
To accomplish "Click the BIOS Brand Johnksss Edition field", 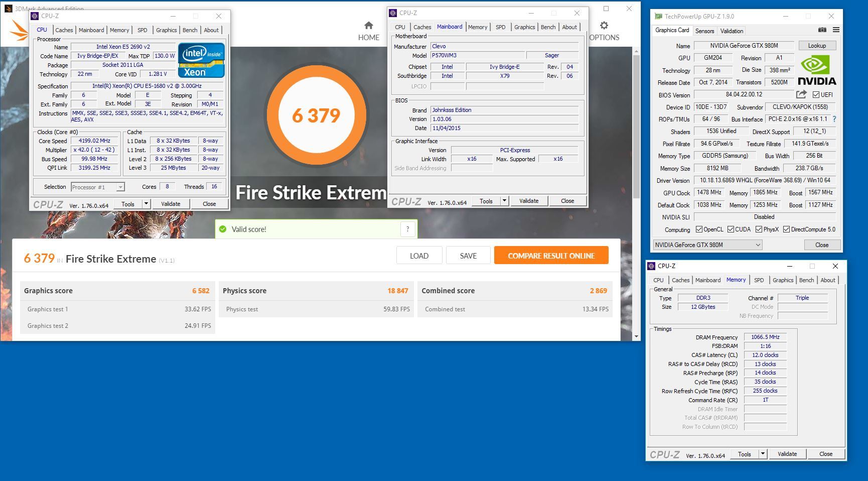I will click(x=504, y=110).
